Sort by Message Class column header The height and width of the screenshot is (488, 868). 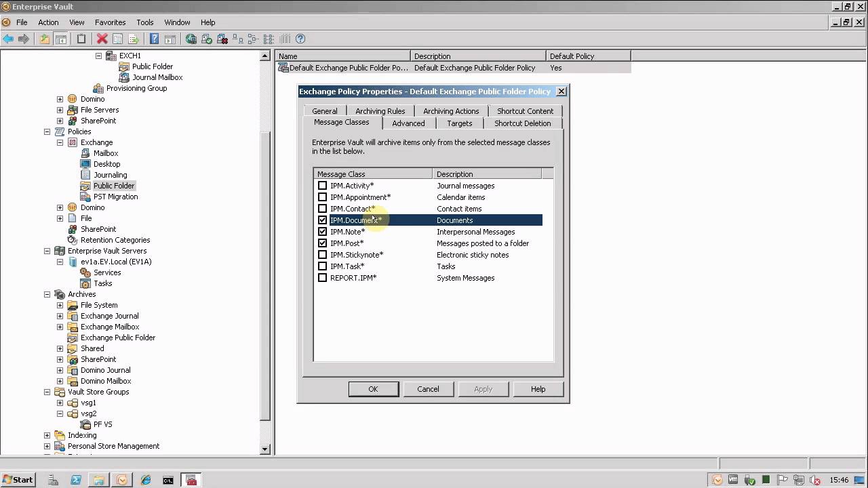pyautogui.click(x=373, y=174)
